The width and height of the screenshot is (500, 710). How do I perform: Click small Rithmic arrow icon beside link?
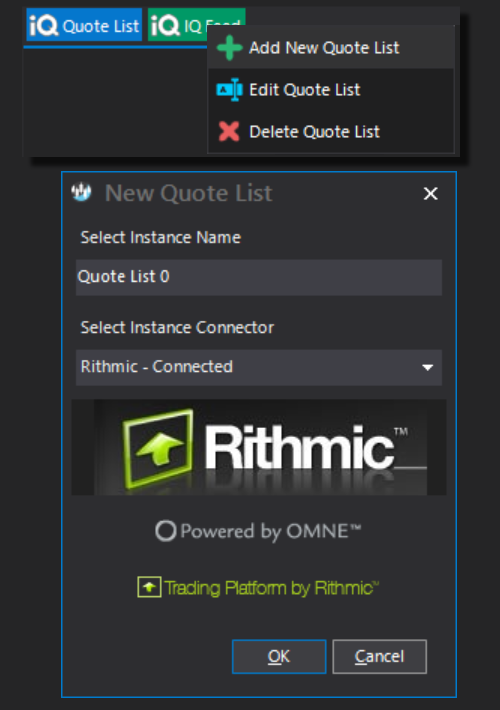pyautogui.click(x=149, y=587)
